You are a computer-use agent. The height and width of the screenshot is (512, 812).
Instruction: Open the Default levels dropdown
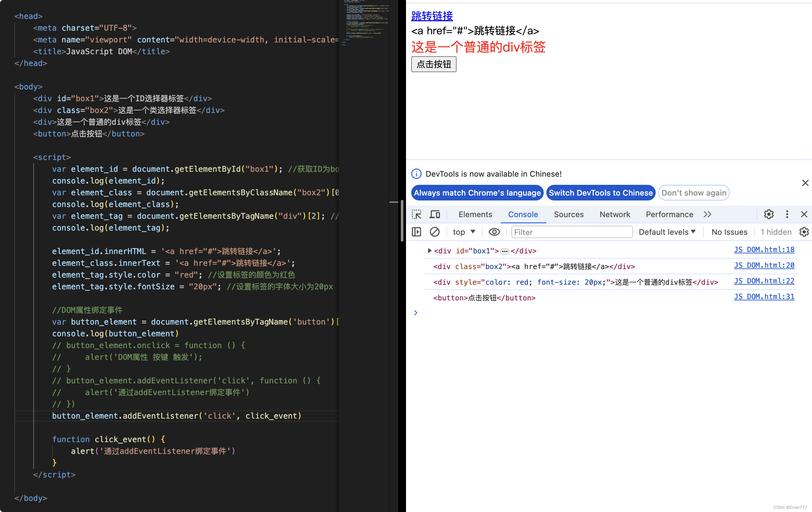[x=667, y=232]
